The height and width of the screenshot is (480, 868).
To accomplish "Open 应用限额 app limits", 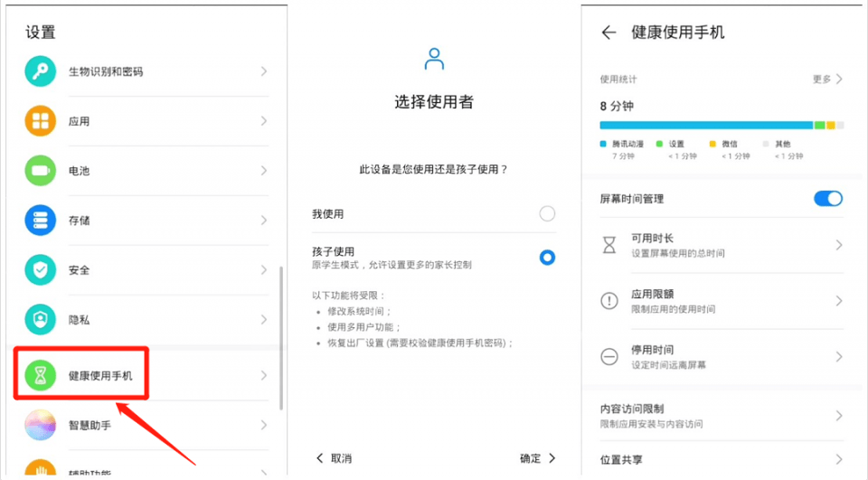I will (722, 301).
